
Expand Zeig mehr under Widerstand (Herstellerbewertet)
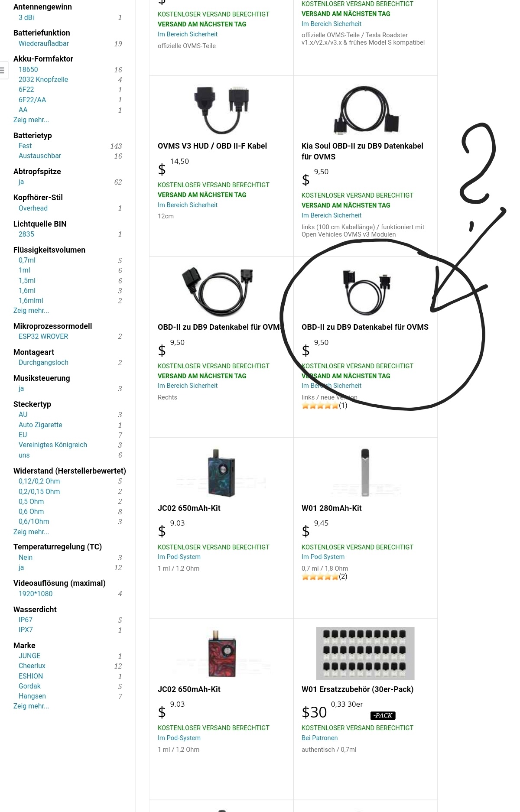pyautogui.click(x=31, y=532)
